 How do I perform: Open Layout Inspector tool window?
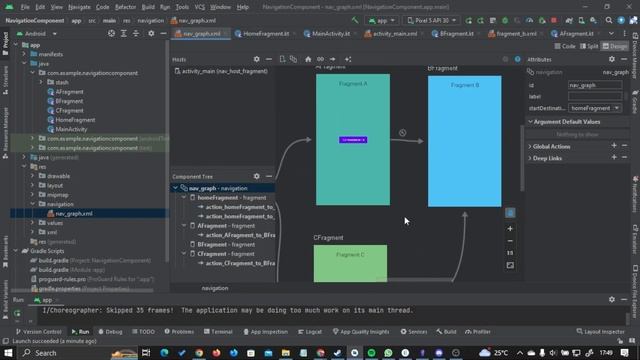(x=600, y=331)
